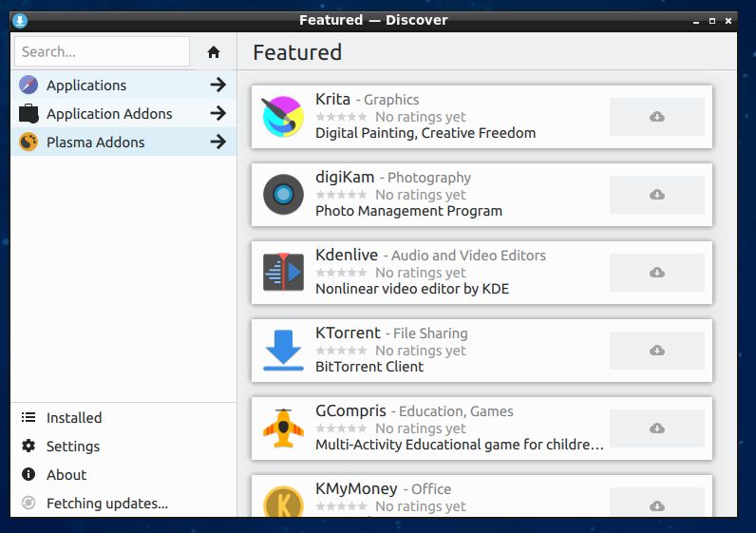Focus the Search input field

tap(103, 51)
